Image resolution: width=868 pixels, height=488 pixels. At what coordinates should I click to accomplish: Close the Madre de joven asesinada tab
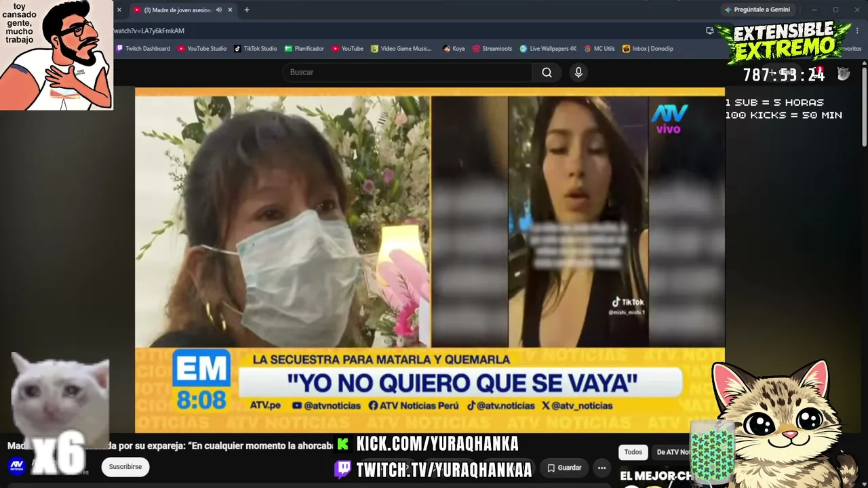230,10
